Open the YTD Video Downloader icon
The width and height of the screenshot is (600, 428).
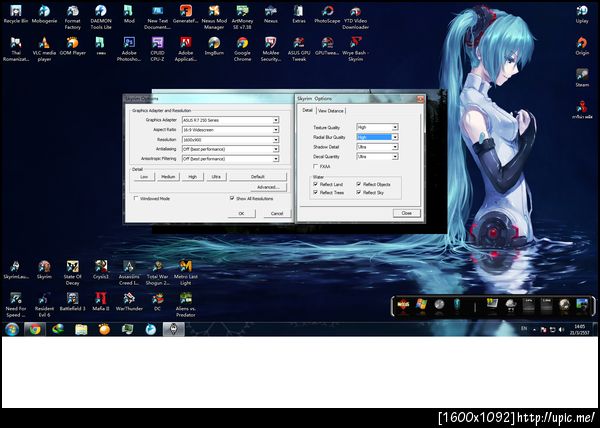point(355,17)
